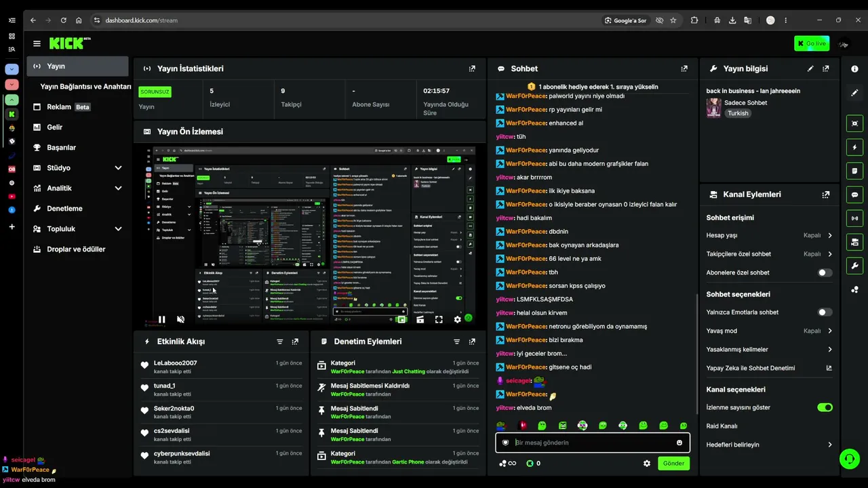The height and width of the screenshot is (488, 868).
Task: Focus the Bir mesaj gönderin input
Action: pos(591,443)
